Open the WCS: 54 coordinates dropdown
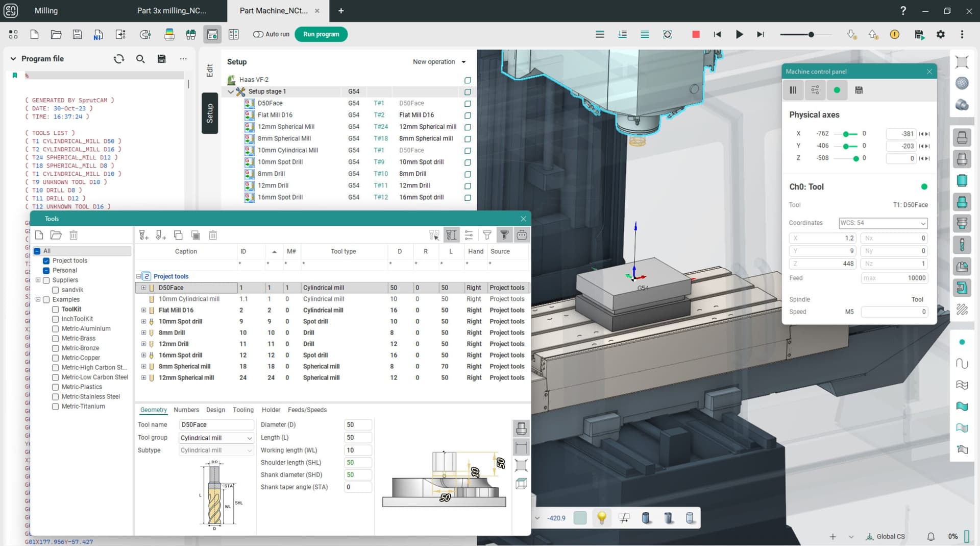Image resolution: width=980 pixels, height=546 pixels. (883, 223)
